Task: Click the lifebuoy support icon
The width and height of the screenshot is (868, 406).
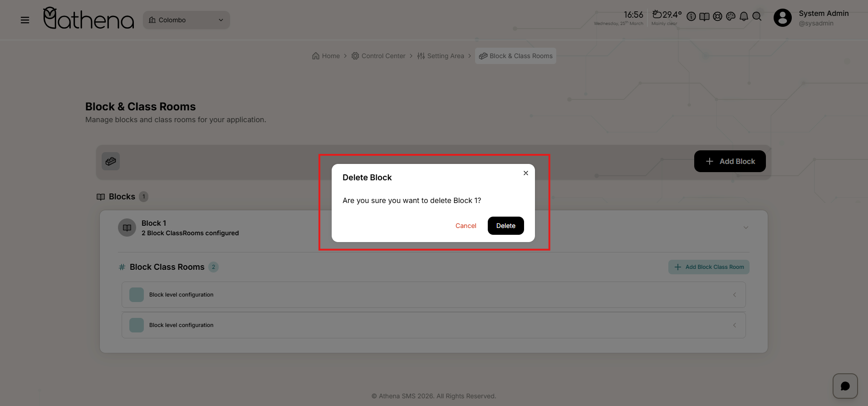Action: pos(717,17)
